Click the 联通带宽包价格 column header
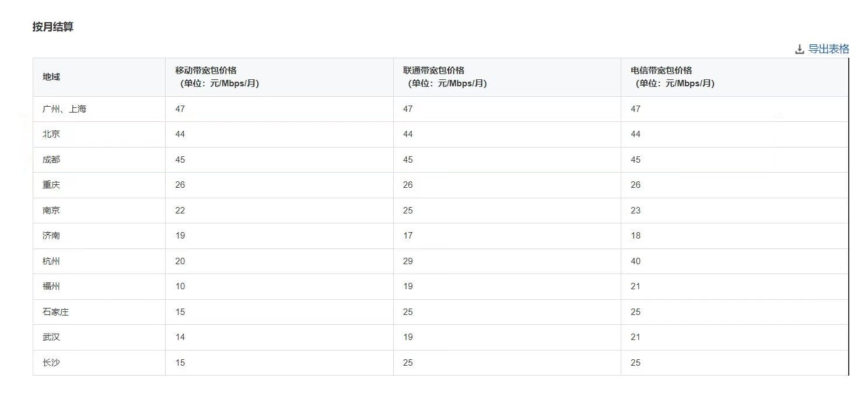Screen dimensions: 868x403 [433, 71]
